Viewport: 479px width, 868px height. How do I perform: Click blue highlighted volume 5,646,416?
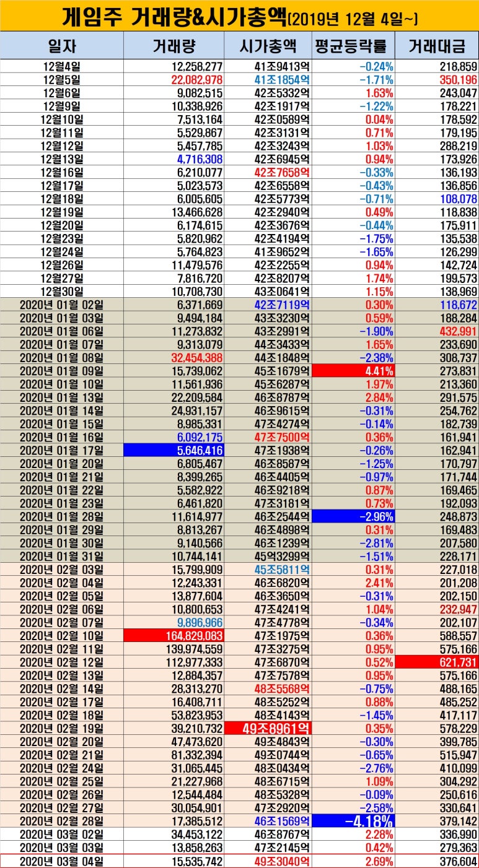174,451
